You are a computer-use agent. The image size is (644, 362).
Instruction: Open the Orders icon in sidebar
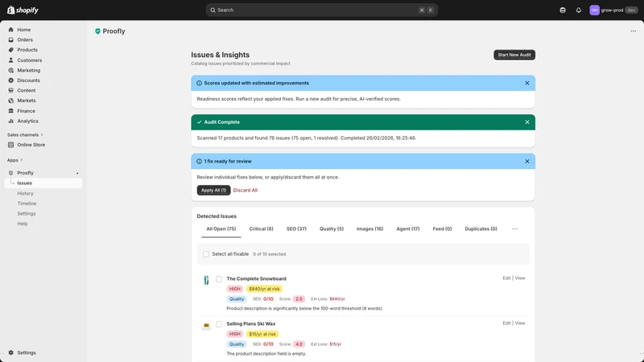point(11,39)
